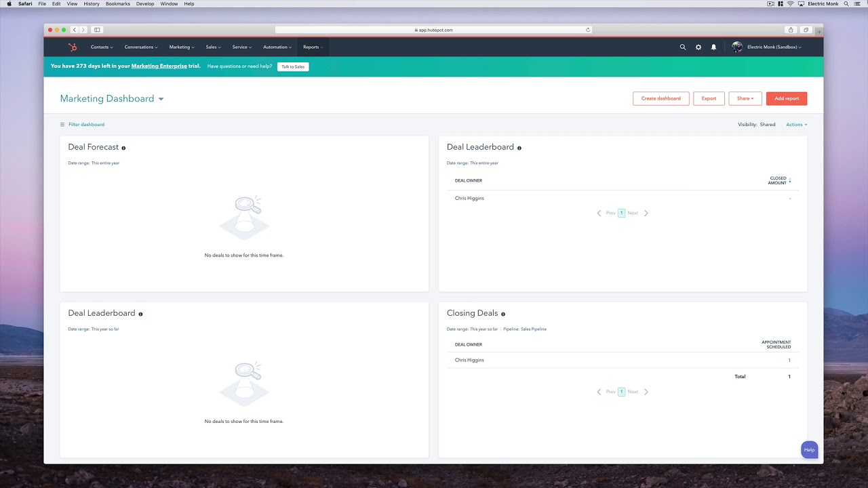Open the Safari share icon
The width and height of the screenshot is (868, 488).
(x=791, y=30)
